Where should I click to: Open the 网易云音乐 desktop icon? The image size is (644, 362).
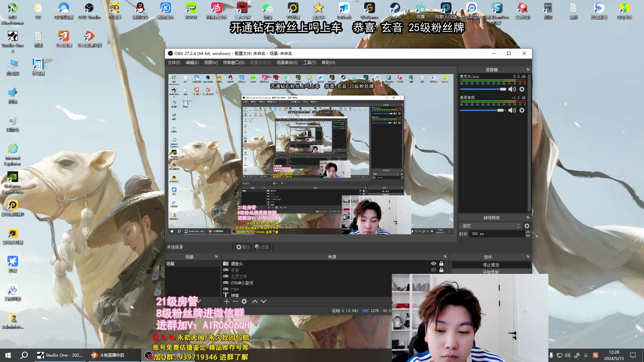pos(217,11)
